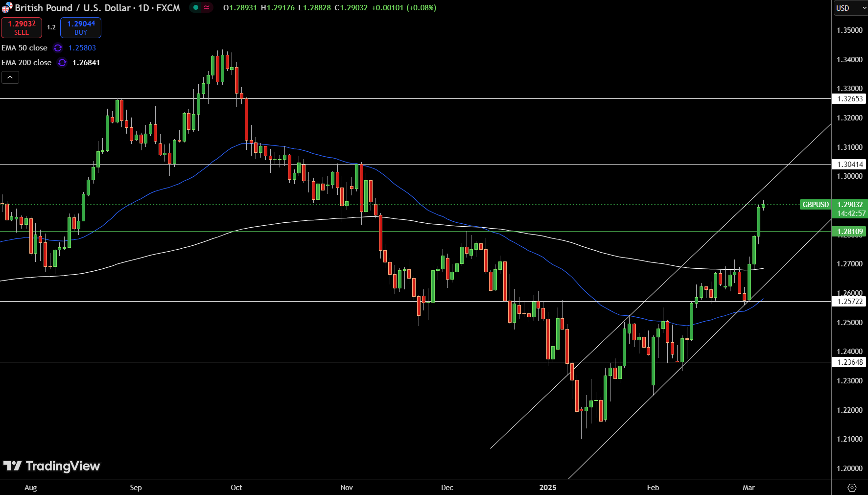Click the spread value 1.2
Screen dimensions: 868x495
coord(51,27)
